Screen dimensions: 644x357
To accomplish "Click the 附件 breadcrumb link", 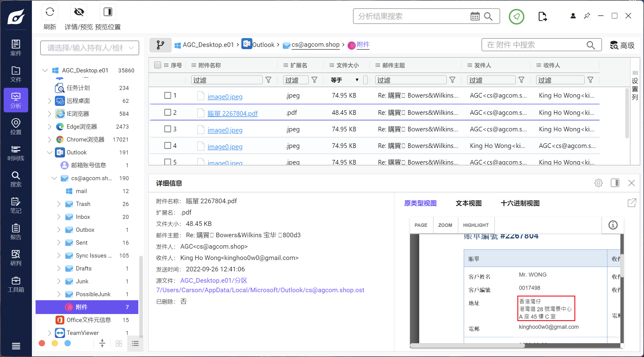I will (363, 45).
